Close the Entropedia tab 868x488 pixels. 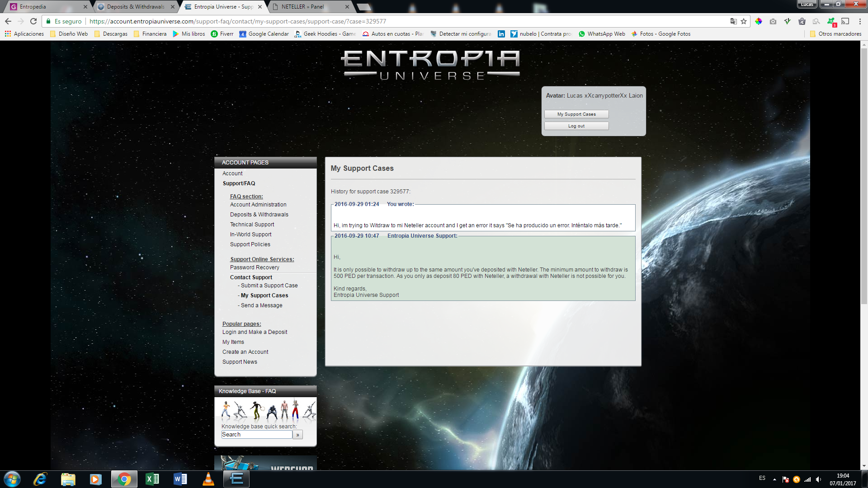[85, 7]
